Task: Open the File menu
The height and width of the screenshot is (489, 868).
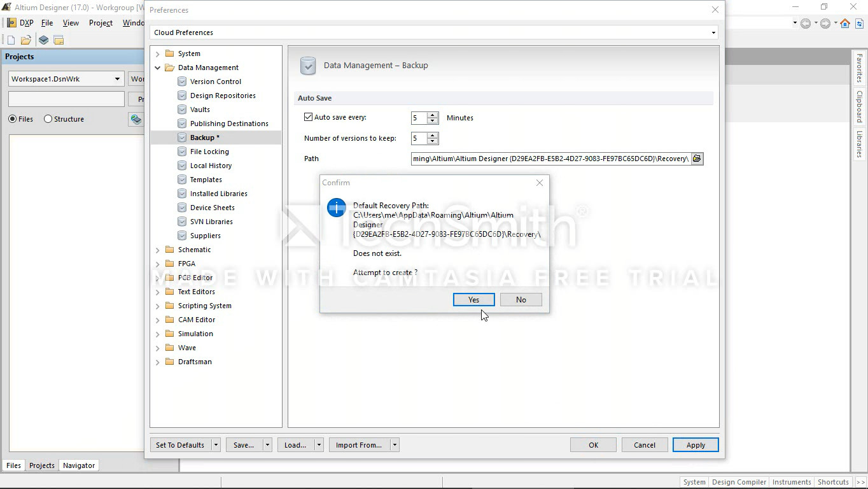Action: (x=47, y=23)
